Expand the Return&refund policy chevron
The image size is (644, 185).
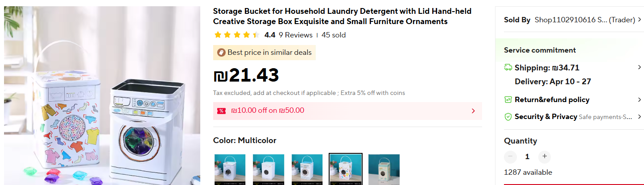click(x=640, y=99)
